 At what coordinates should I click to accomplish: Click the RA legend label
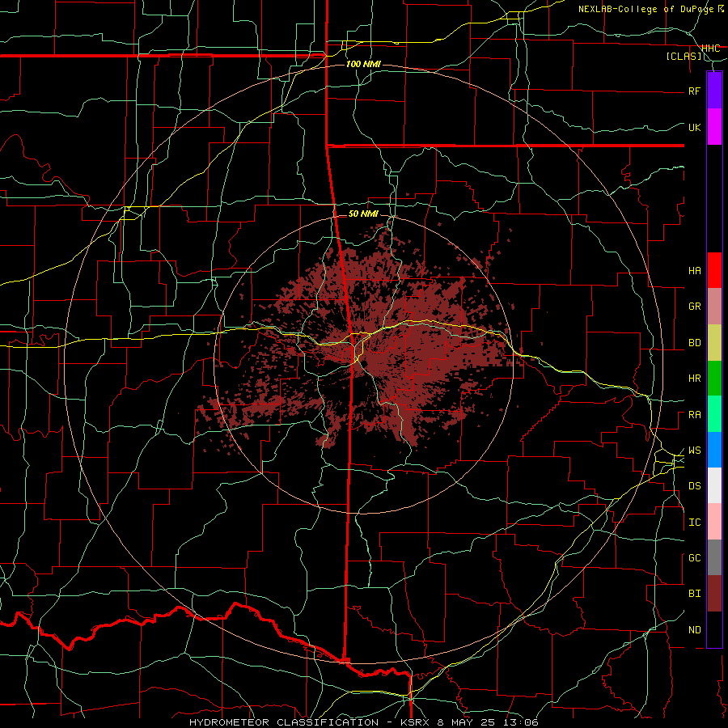(x=695, y=415)
